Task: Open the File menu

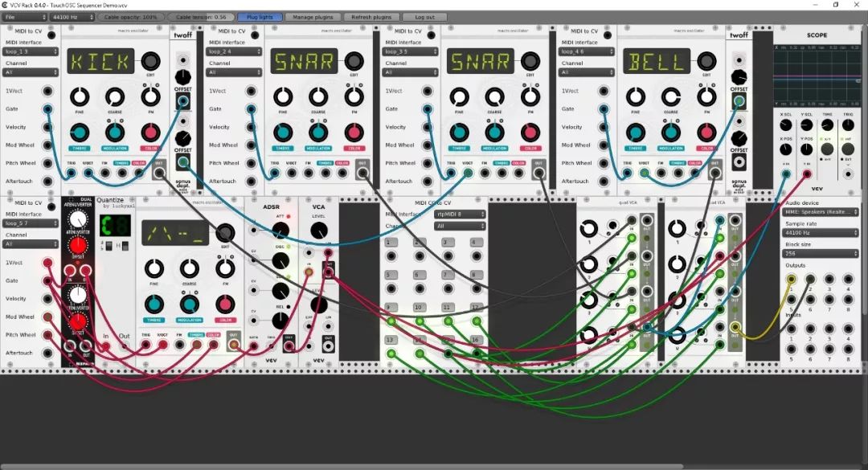Action: [x=24, y=17]
